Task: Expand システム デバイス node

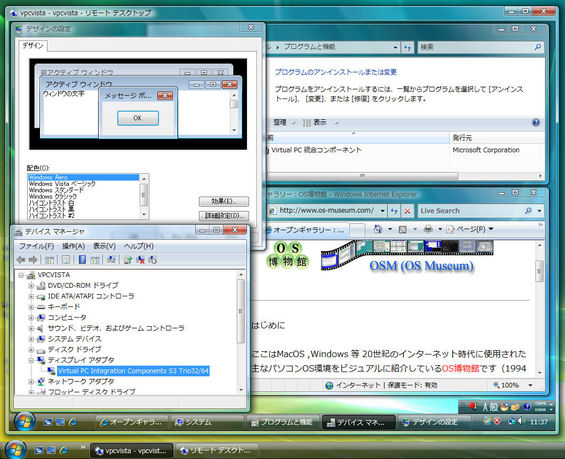Action: pos(31,339)
